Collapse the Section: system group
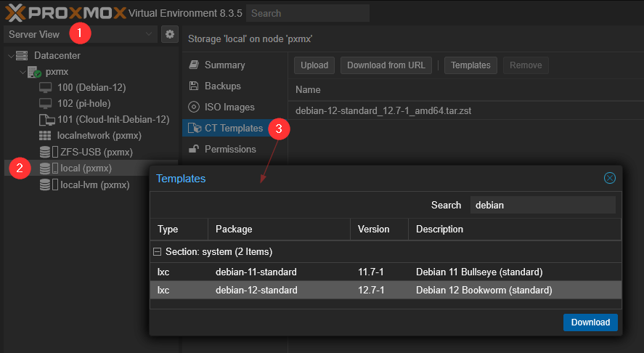This screenshot has height=353, width=644. pyautogui.click(x=158, y=252)
